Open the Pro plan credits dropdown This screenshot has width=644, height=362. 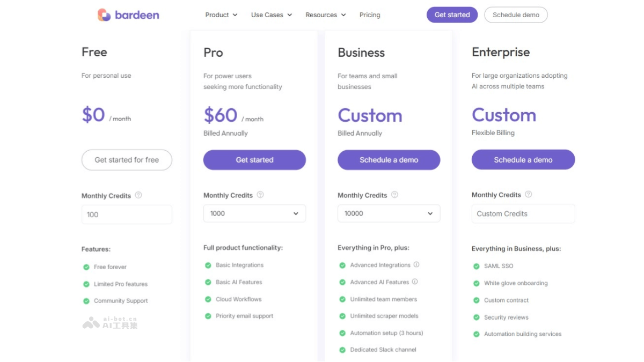click(x=254, y=213)
